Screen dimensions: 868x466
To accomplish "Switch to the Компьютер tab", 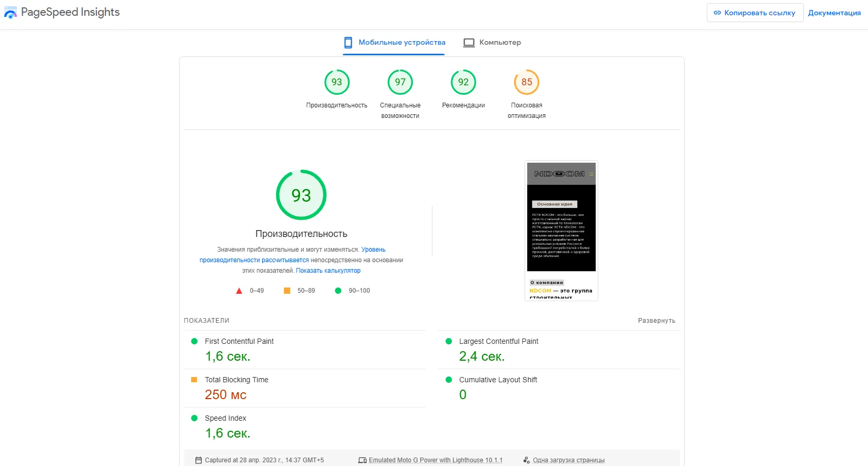I will click(x=499, y=43).
